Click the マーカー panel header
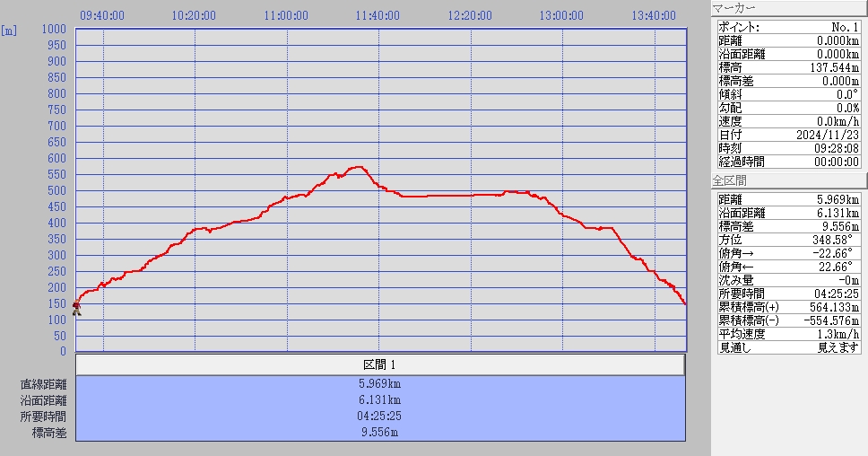 coord(789,9)
